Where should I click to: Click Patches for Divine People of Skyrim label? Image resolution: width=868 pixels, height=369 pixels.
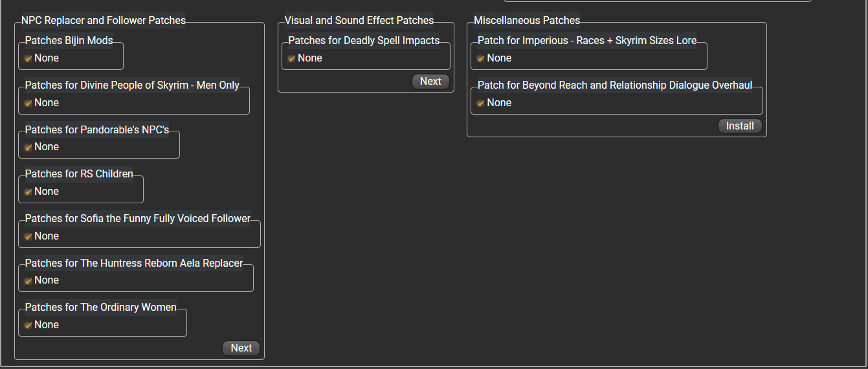pos(132,85)
